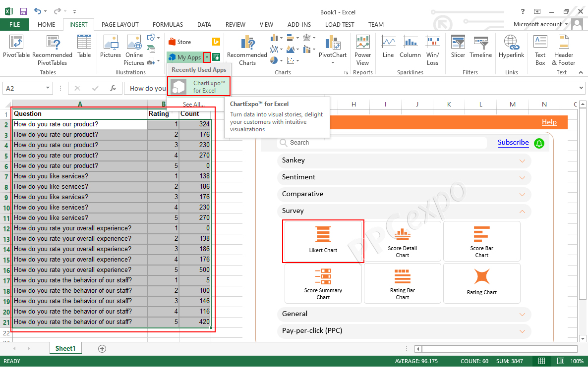Viewport: 588px width, 374px height.
Task: Launch Power View report
Action: pyautogui.click(x=362, y=50)
